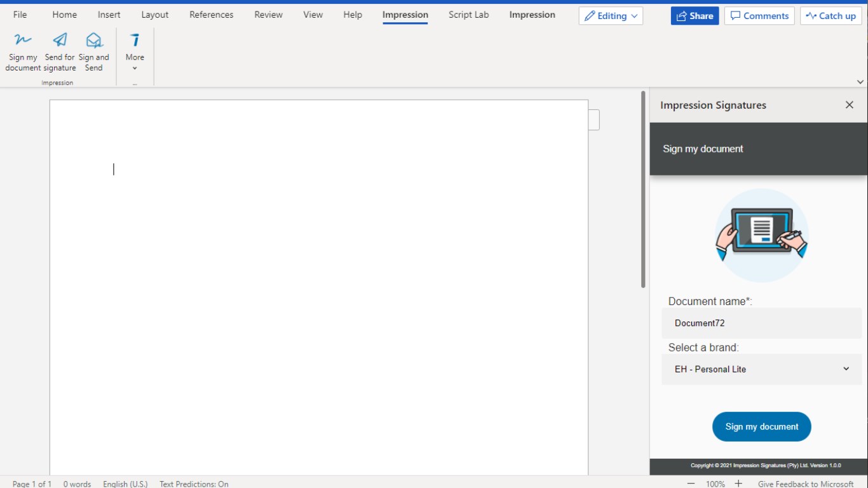Open the Editing mode dropdown

611,16
